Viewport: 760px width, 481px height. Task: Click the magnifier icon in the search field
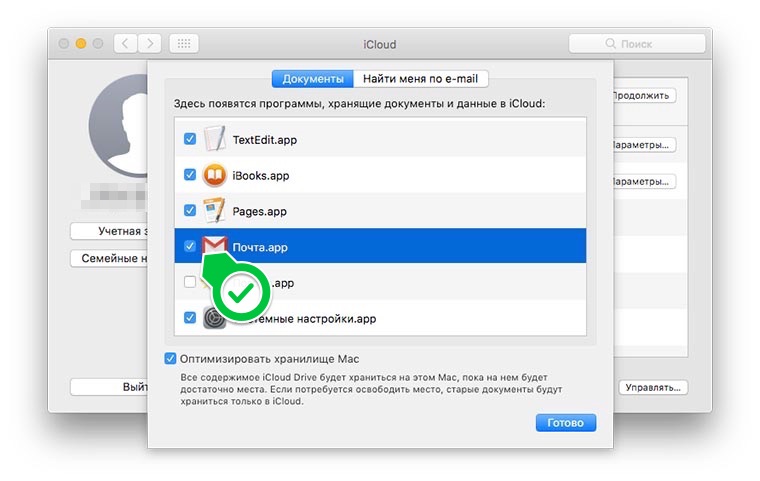(x=610, y=44)
